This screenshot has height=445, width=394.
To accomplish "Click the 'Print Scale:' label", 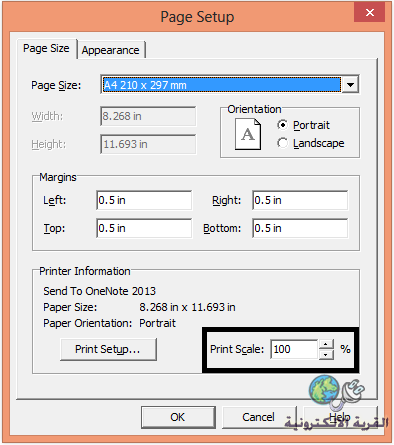I will pyautogui.click(x=237, y=349).
